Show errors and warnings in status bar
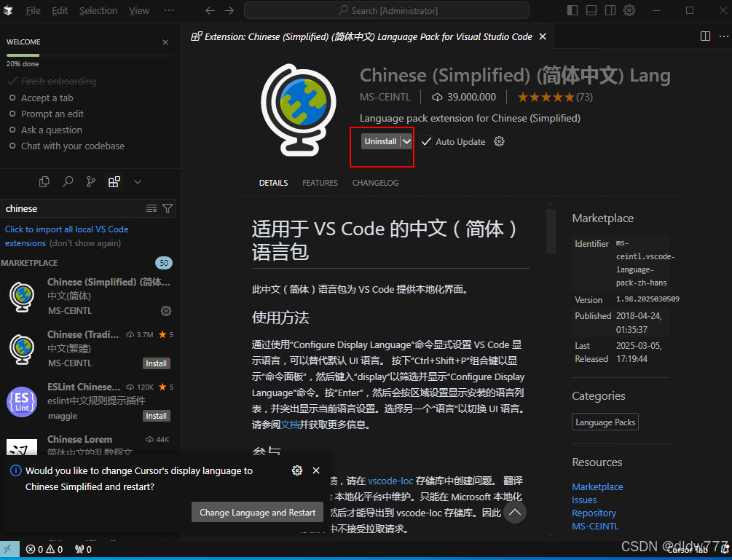The width and height of the screenshot is (732, 560). click(44, 549)
